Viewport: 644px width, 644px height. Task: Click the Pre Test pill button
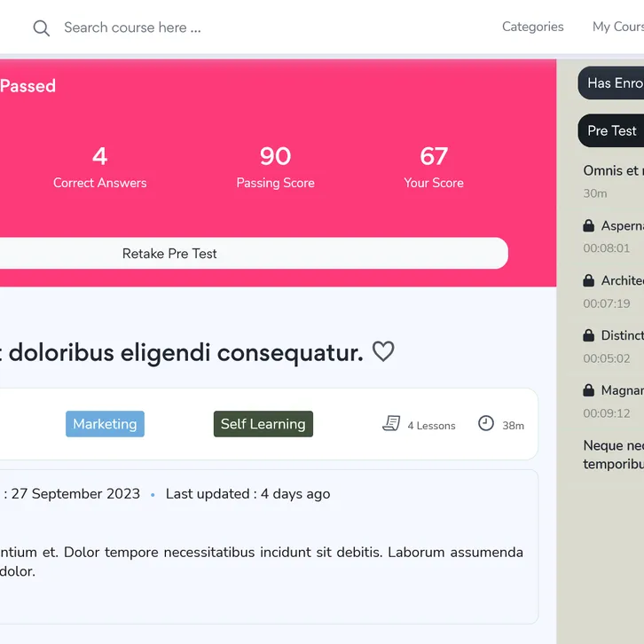point(611,130)
